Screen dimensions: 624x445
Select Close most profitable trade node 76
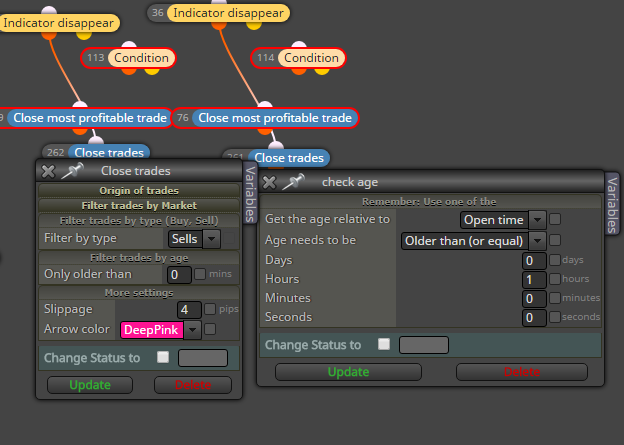click(x=265, y=118)
